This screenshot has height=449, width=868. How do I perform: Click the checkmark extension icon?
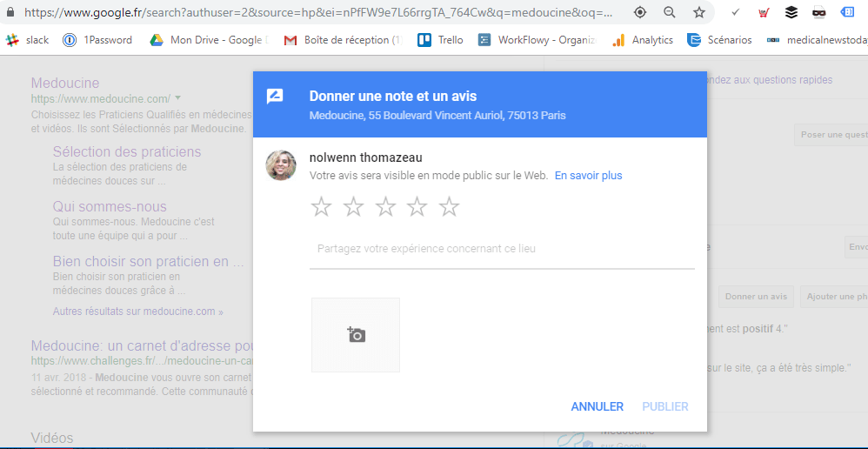point(735,12)
